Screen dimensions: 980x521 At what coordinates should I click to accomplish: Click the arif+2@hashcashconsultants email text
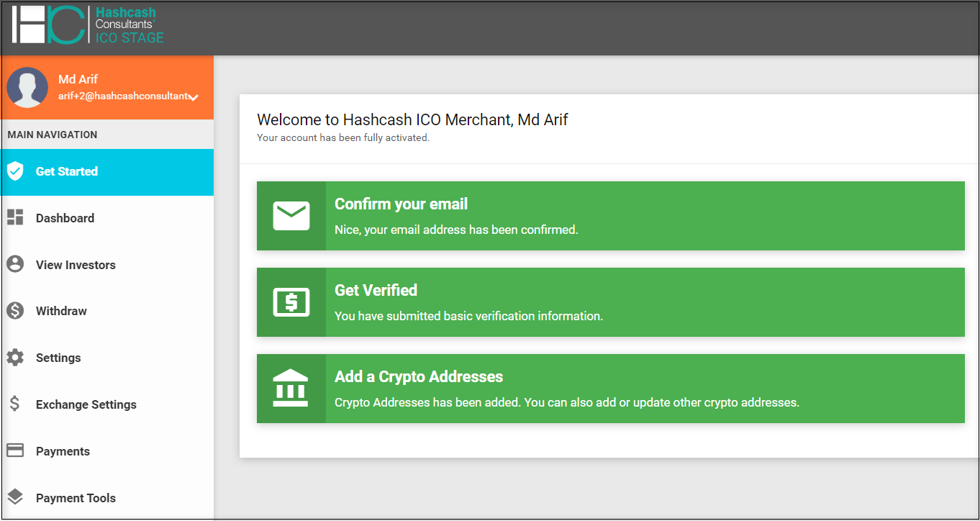pos(123,96)
